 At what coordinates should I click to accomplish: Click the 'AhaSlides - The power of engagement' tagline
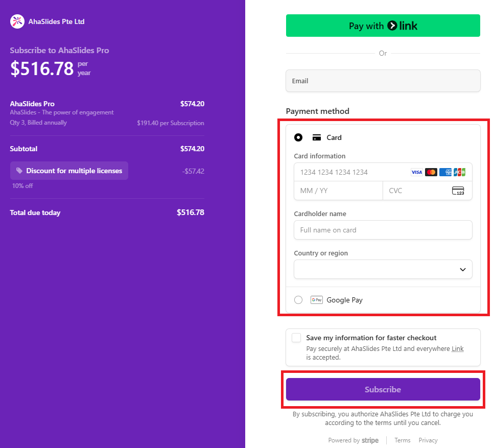[x=62, y=112]
